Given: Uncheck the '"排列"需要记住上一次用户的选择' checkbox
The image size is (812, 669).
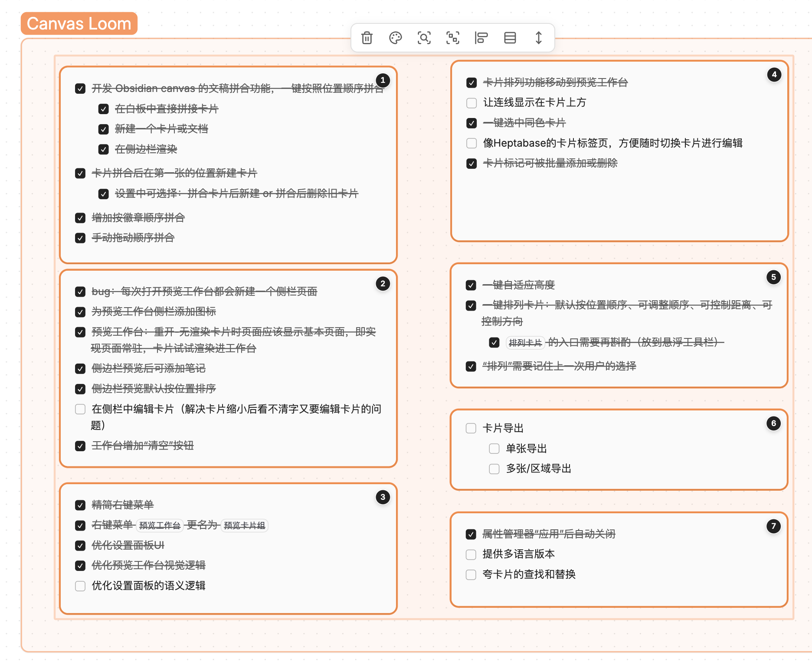Looking at the screenshot, I should point(471,367).
